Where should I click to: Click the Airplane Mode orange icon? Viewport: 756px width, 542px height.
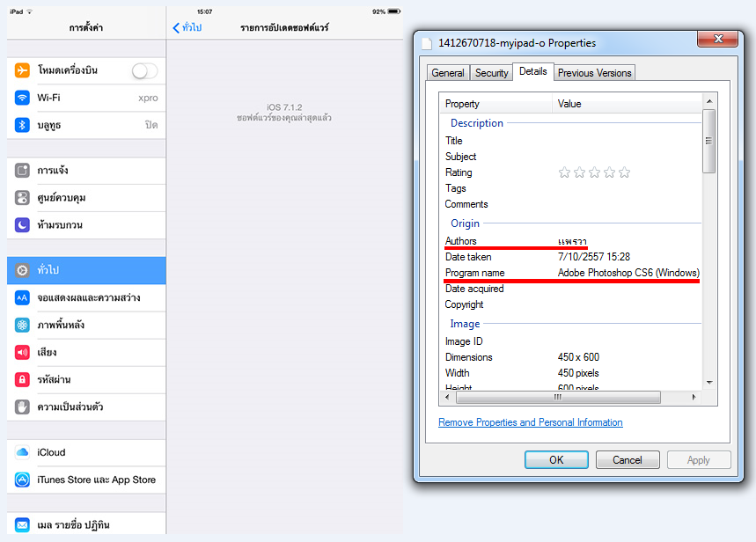(x=22, y=70)
